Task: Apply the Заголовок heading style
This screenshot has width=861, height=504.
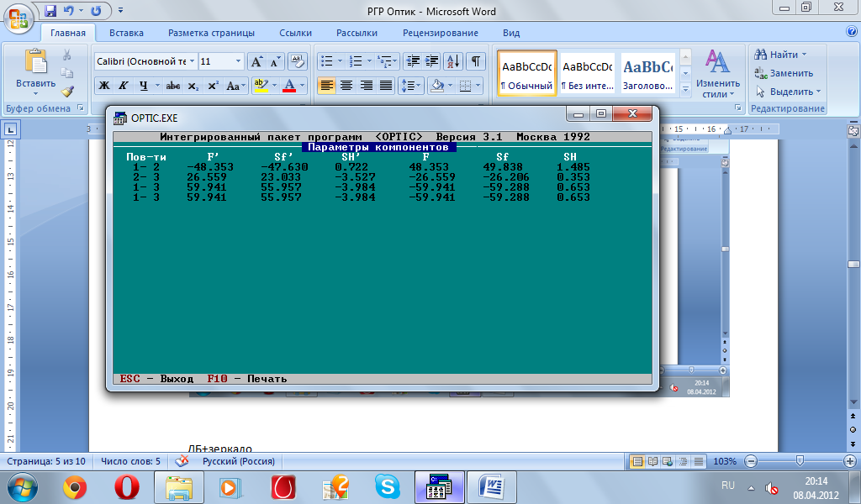Action: [x=648, y=73]
